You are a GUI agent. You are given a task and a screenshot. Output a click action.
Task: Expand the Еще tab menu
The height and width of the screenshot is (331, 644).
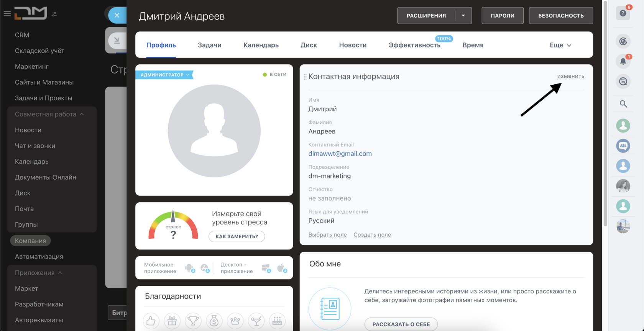[560, 45]
